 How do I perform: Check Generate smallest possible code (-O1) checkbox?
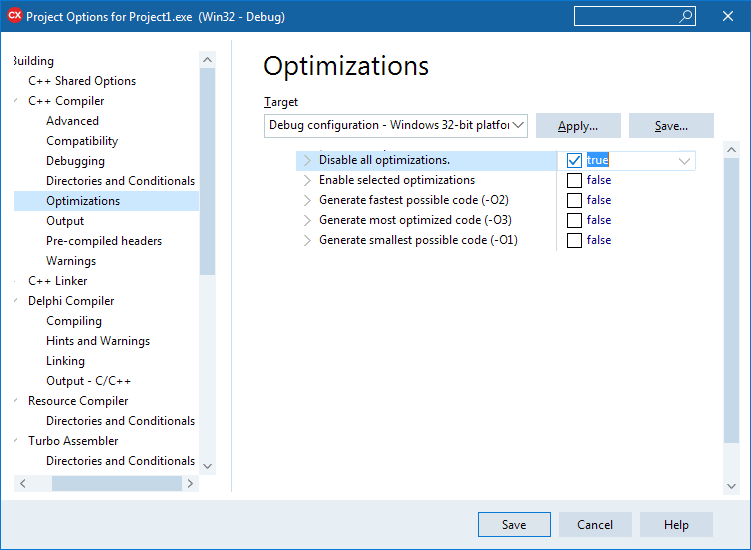click(x=574, y=241)
